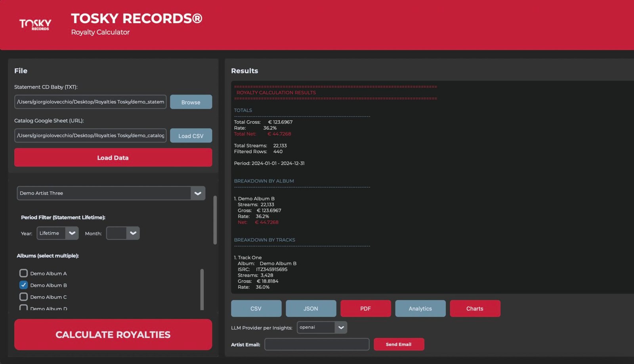
Task: Open the Month dropdown
Action: click(133, 233)
